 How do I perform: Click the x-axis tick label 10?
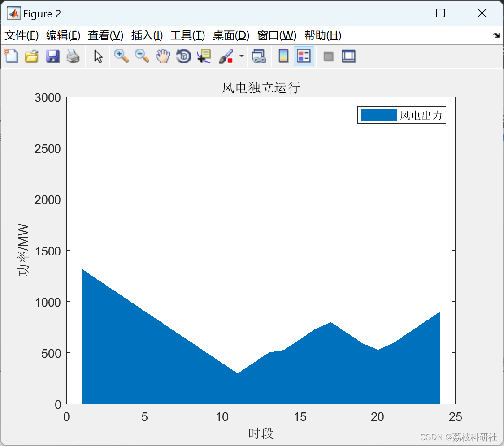[x=222, y=417]
